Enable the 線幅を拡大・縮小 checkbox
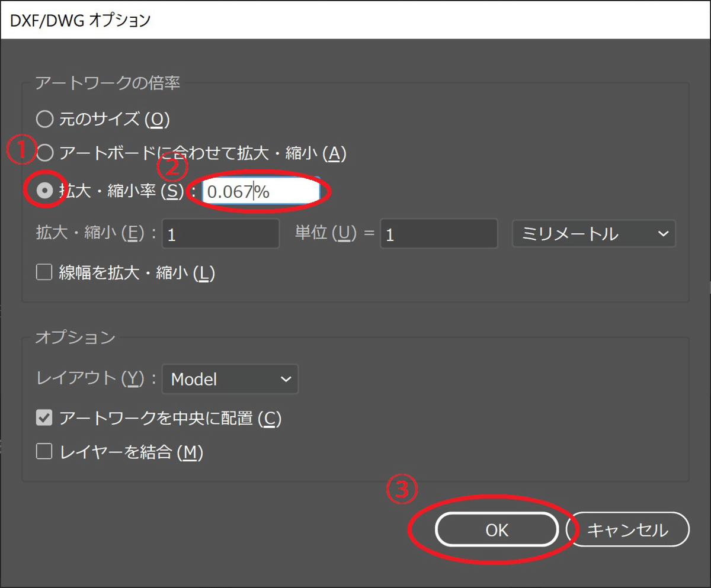 (44, 272)
